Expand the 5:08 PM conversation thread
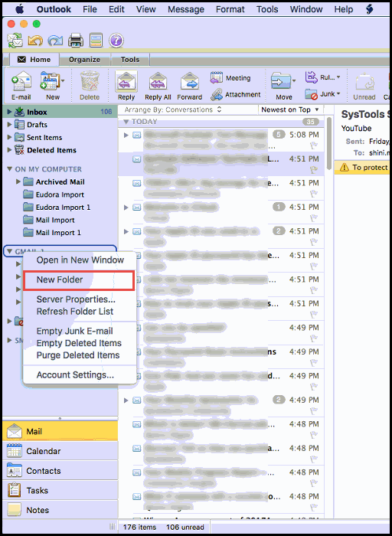Screen dimensions: 392x536 click(126, 136)
